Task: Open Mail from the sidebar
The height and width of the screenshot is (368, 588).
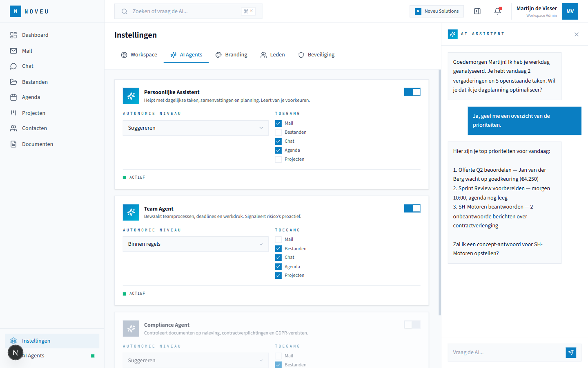Action: (27, 51)
